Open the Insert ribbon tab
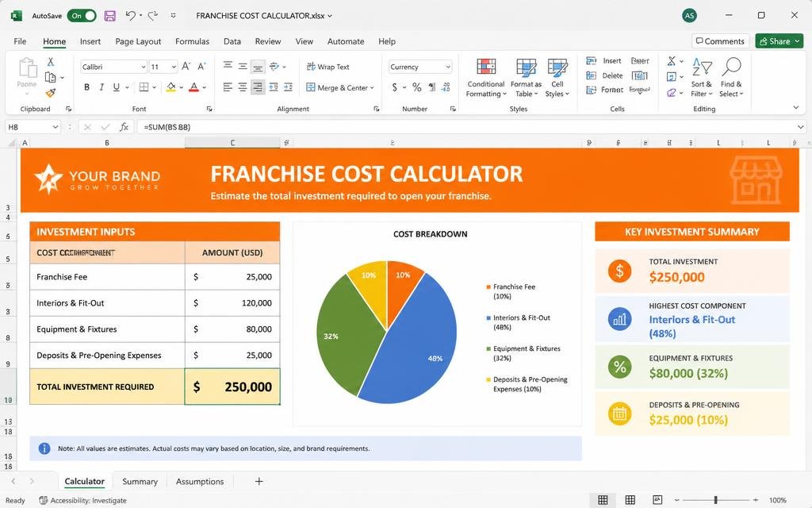The image size is (812, 508). (x=90, y=41)
